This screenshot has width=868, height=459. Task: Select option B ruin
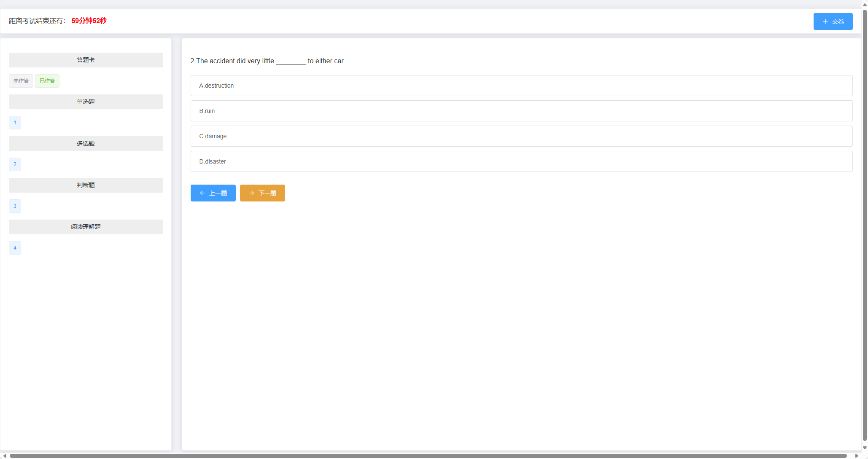521,111
